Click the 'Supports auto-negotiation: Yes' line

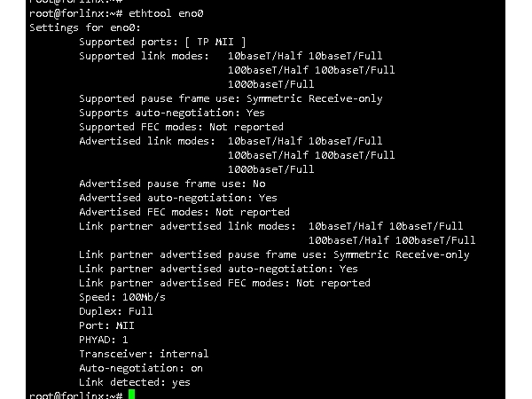(172, 113)
